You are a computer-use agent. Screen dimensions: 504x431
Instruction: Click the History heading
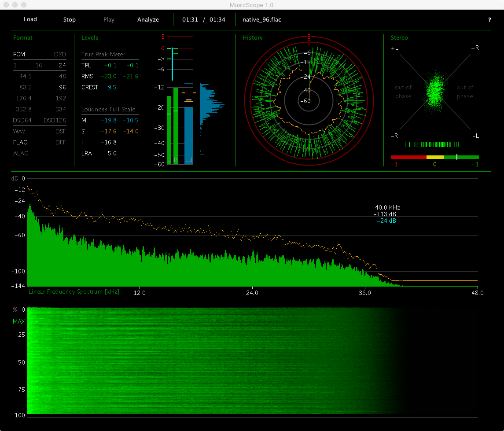click(x=252, y=37)
